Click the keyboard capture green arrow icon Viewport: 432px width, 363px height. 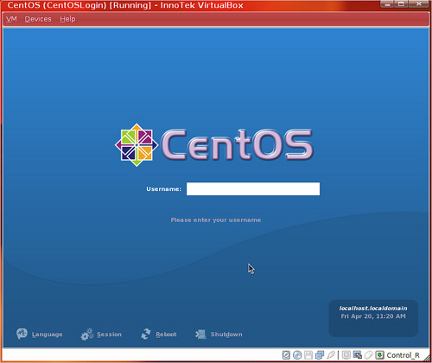coord(380,355)
